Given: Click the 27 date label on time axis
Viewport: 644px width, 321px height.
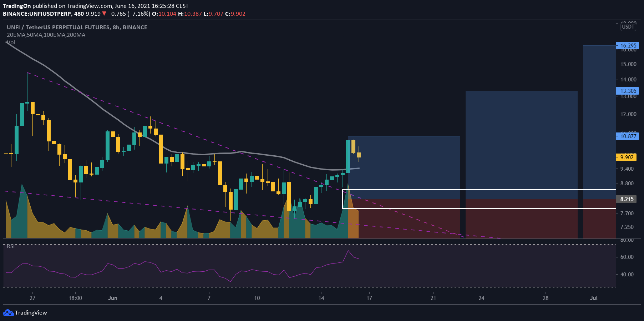Looking at the screenshot, I should pos(32,298).
